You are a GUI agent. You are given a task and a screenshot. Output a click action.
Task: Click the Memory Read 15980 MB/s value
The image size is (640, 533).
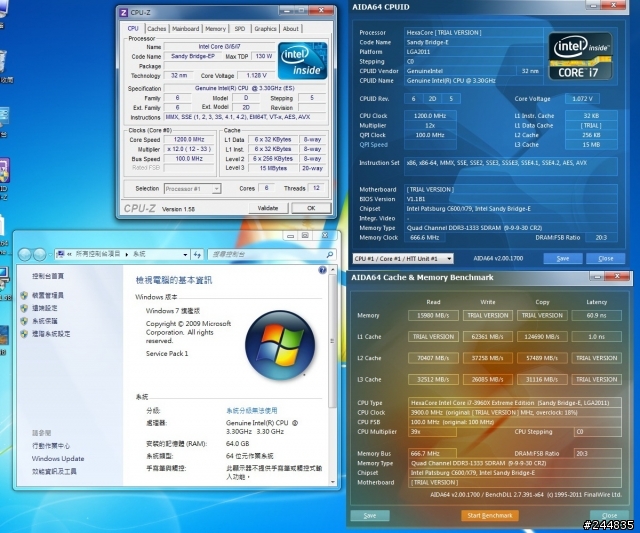[433, 315]
